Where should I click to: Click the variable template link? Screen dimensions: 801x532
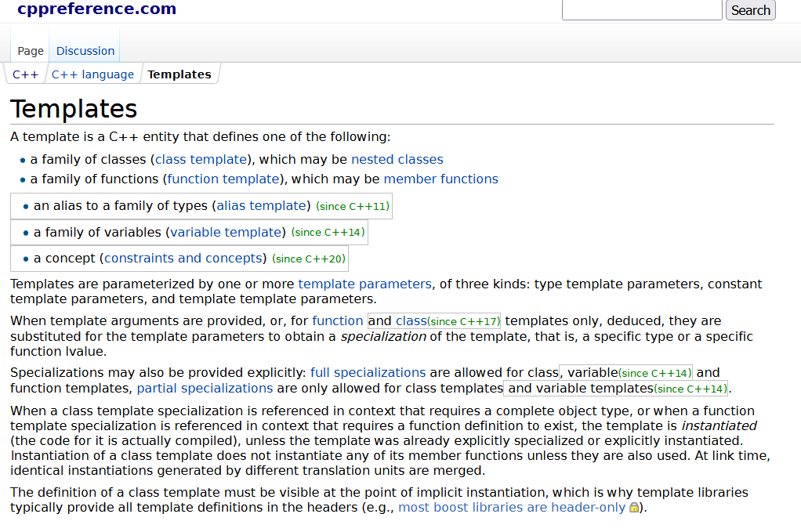click(226, 232)
